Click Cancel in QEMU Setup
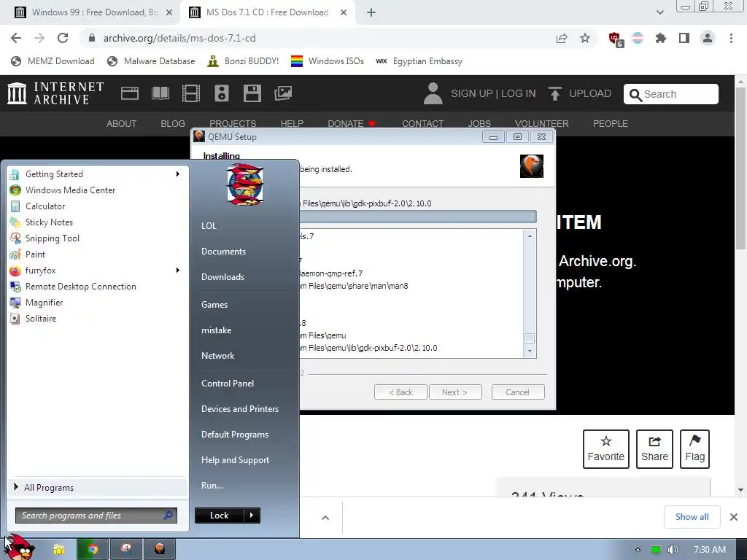 pyautogui.click(x=518, y=392)
